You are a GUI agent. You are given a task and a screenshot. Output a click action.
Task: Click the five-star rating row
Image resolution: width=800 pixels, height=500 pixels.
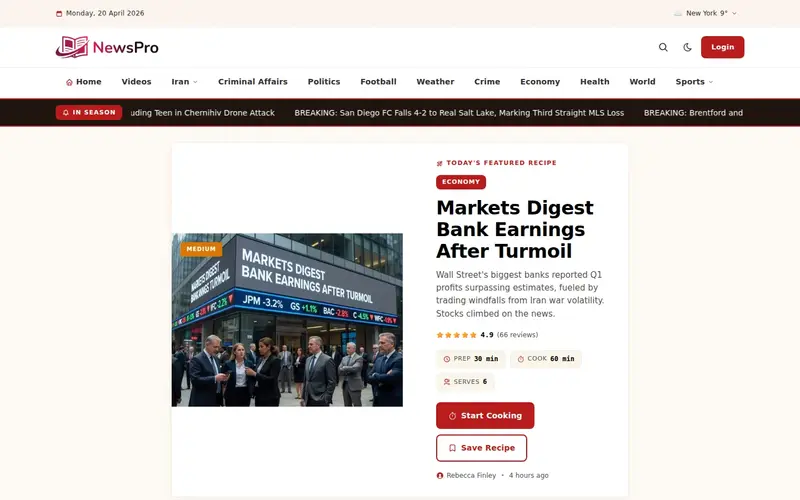coord(456,335)
